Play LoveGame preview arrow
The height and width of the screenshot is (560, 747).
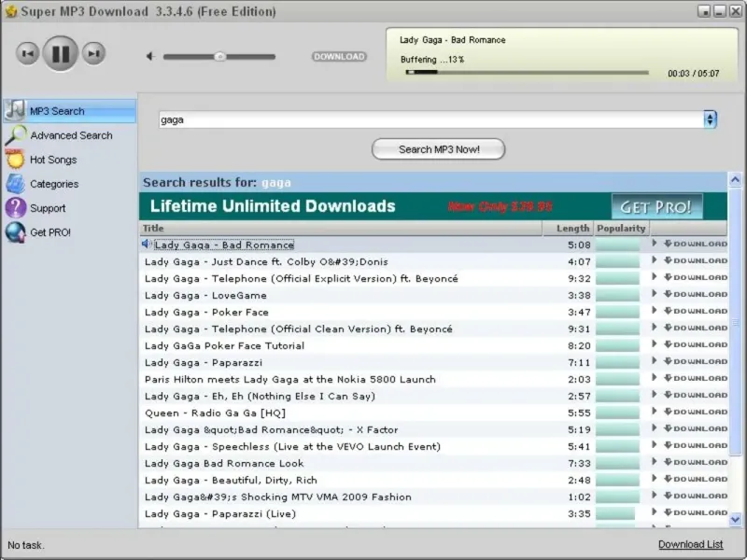click(x=655, y=294)
